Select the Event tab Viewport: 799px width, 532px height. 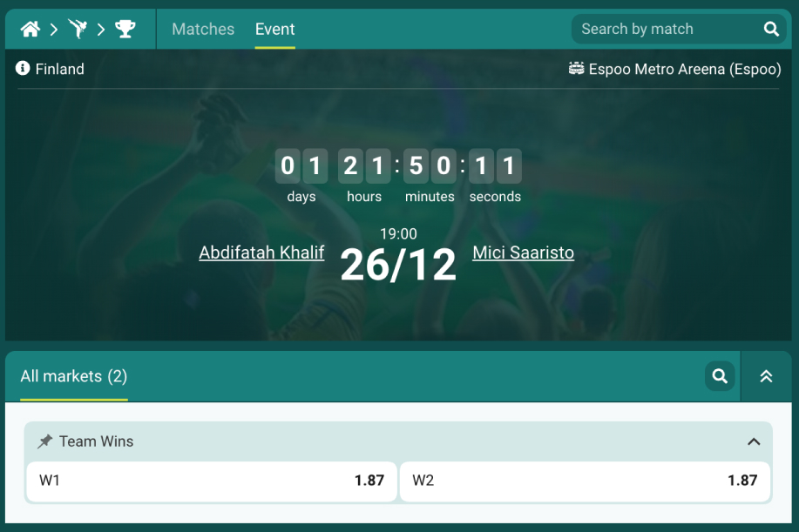pyautogui.click(x=274, y=29)
